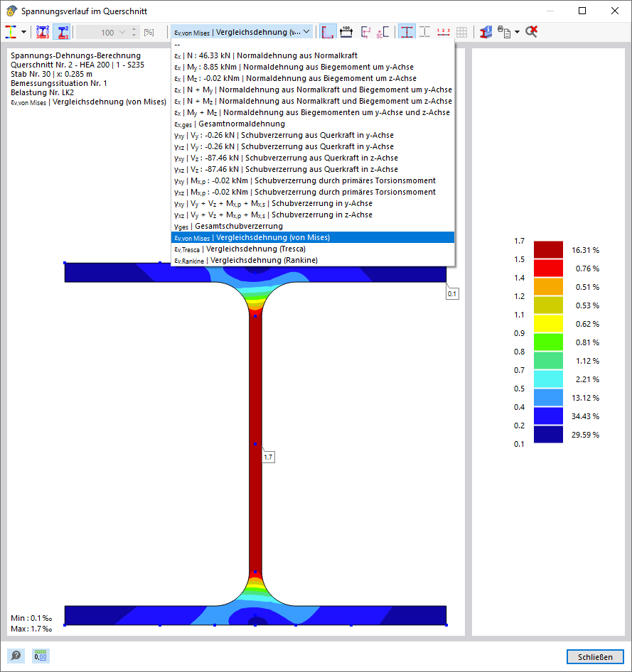The width and height of the screenshot is (632, 672).
Task: Click the red 1 2 3 numbering icon
Action: point(444,32)
